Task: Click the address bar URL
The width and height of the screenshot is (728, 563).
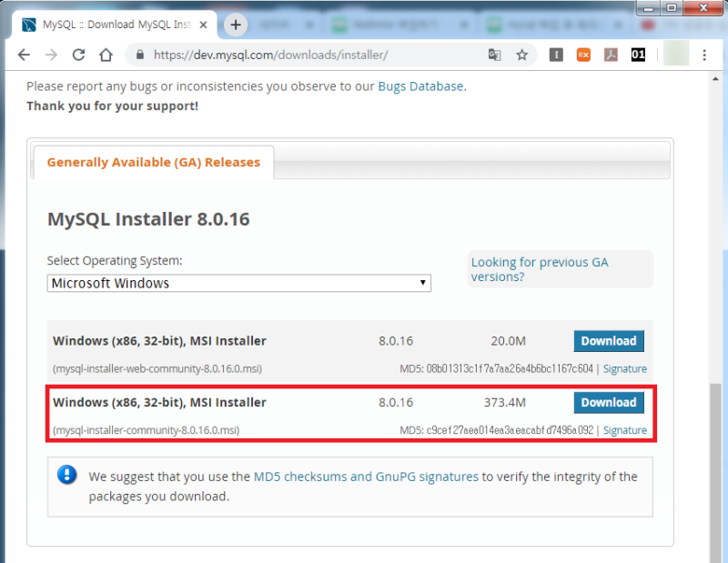Action: click(x=270, y=55)
